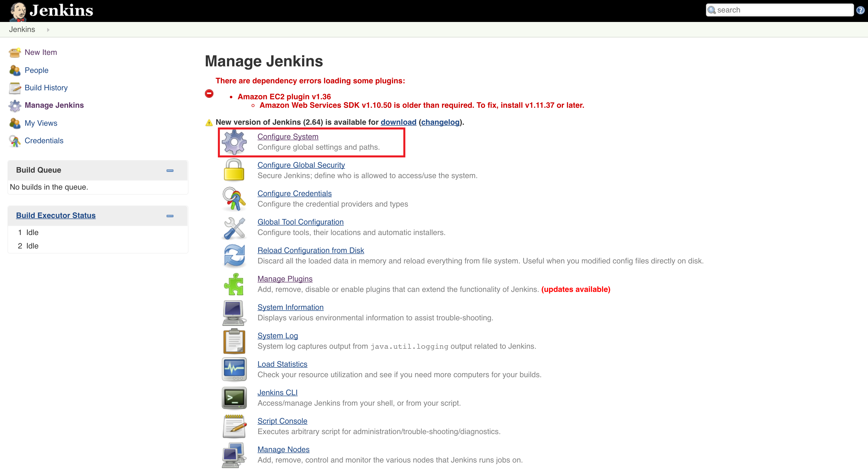This screenshot has height=470, width=868.
Task: Click the Configure Credentials keys icon
Action: point(234,199)
